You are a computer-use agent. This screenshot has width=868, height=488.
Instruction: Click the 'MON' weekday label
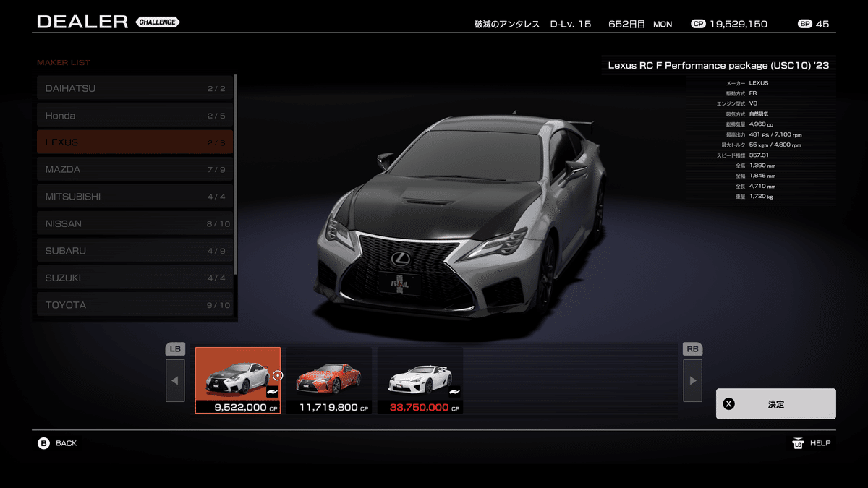(663, 24)
